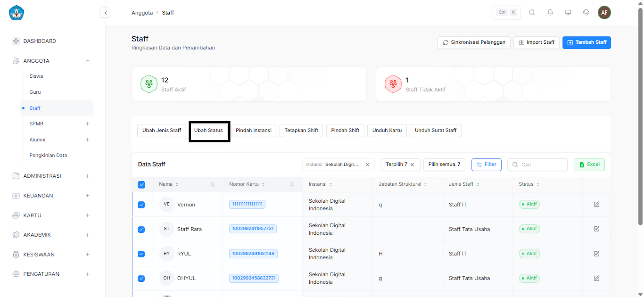The height and width of the screenshot is (297, 644).
Task: Click the pin icon in Nama column
Action: click(213, 184)
